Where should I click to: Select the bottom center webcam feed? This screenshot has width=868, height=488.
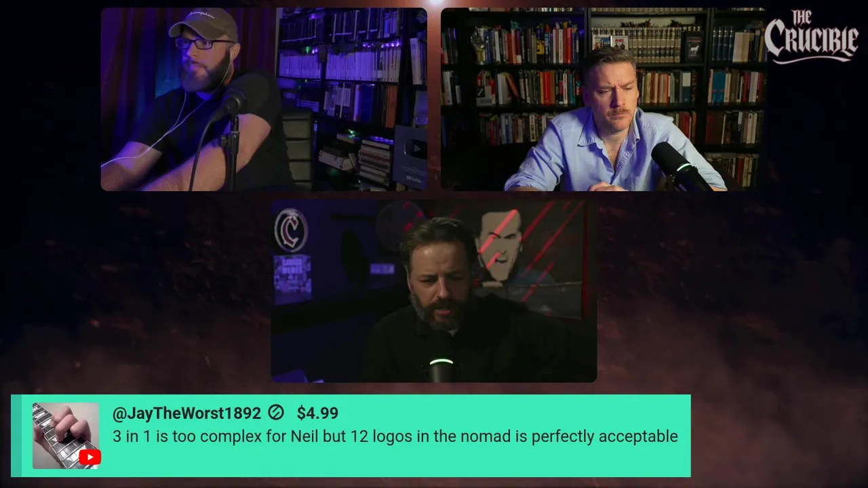click(x=434, y=291)
